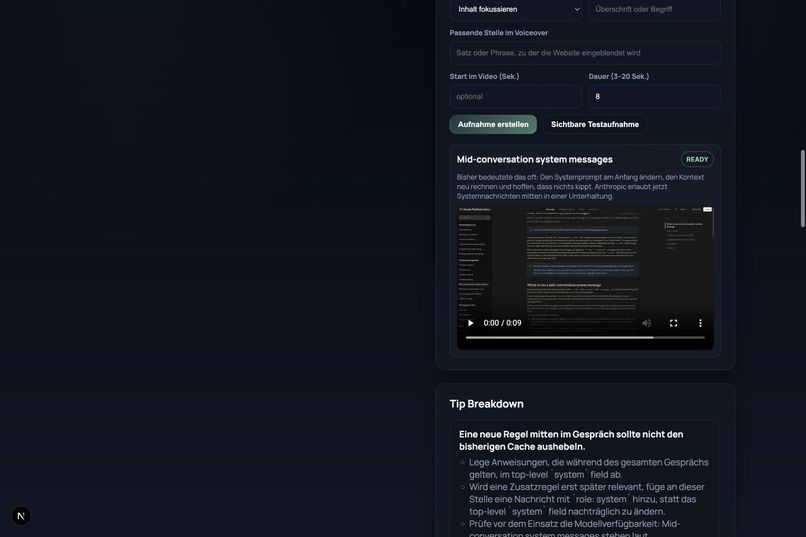Click the 'Tip Breakdown' heading

[x=486, y=404]
